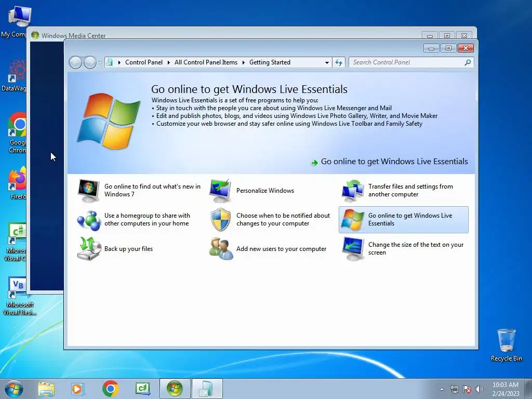Switch to Windows Media Center taskbar button
This screenshot has width=532, height=399.
[x=175, y=389]
